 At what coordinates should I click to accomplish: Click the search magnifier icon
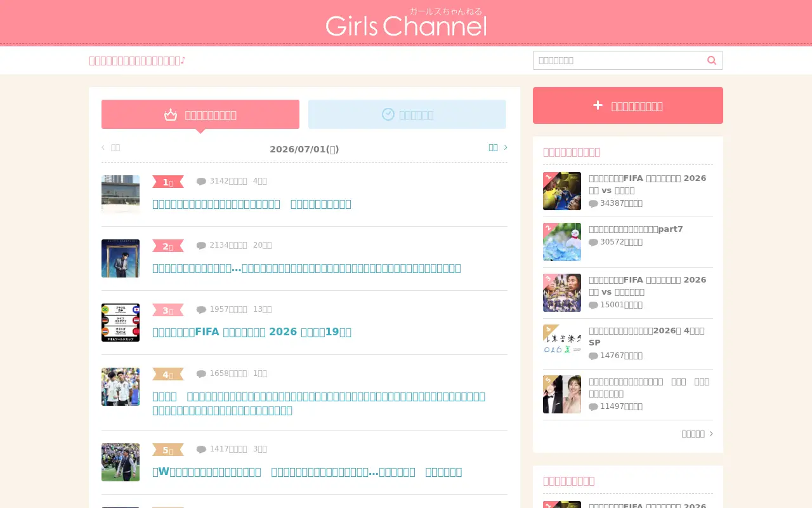[x=712, y=60]
